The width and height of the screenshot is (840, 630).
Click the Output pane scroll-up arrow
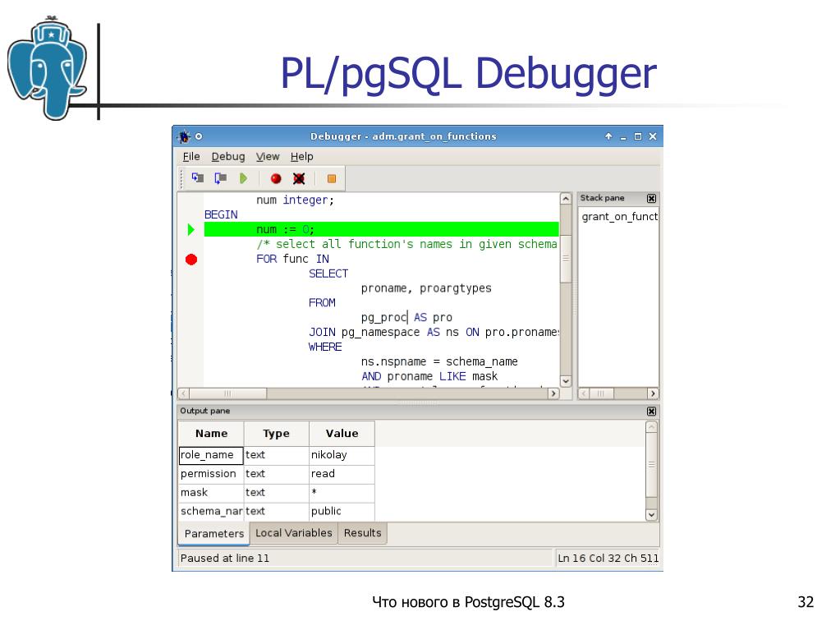[x=651, y=427]
